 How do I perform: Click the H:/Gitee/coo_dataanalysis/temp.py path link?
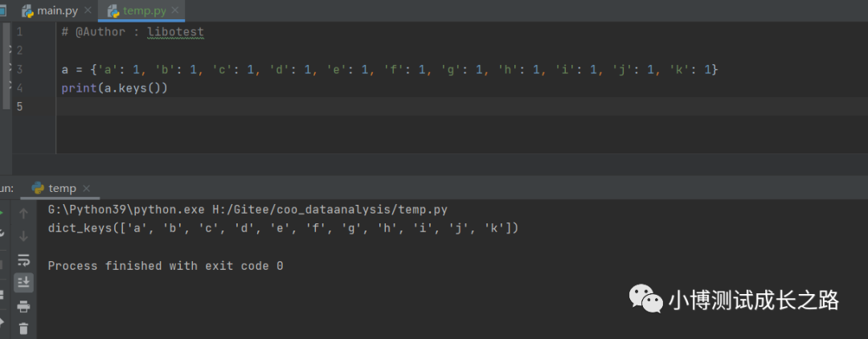(x=330, y=210)
